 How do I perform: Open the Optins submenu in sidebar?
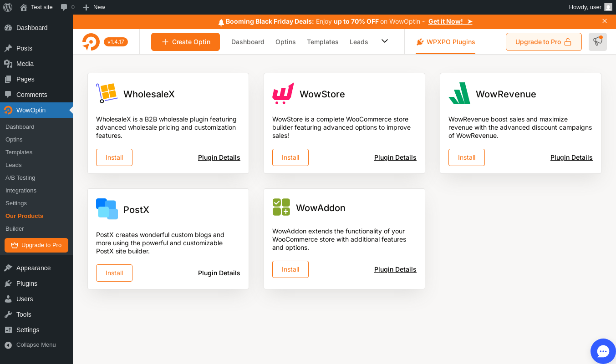pyautogui.click(x=36, y=139)
